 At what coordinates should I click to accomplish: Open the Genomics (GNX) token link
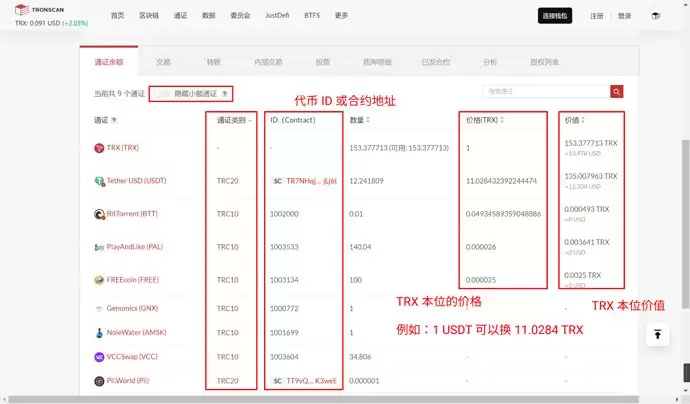point(132,309)
